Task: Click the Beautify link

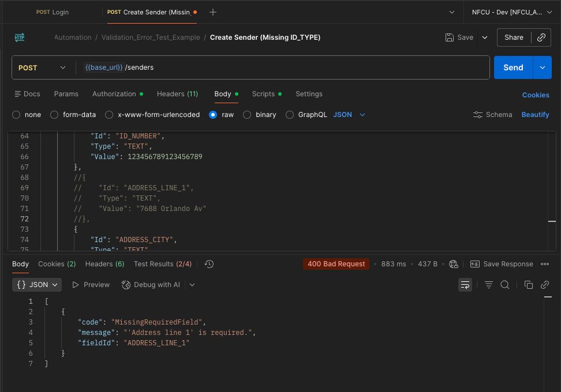Action: (x=535, y=115)
